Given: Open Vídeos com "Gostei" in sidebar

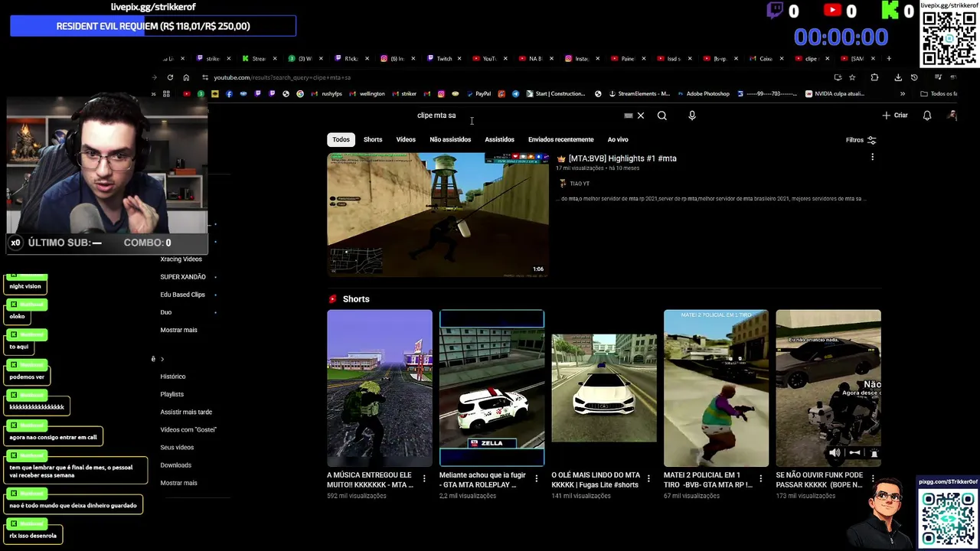Looking at the screenshot, I should (x=188, y=429).
